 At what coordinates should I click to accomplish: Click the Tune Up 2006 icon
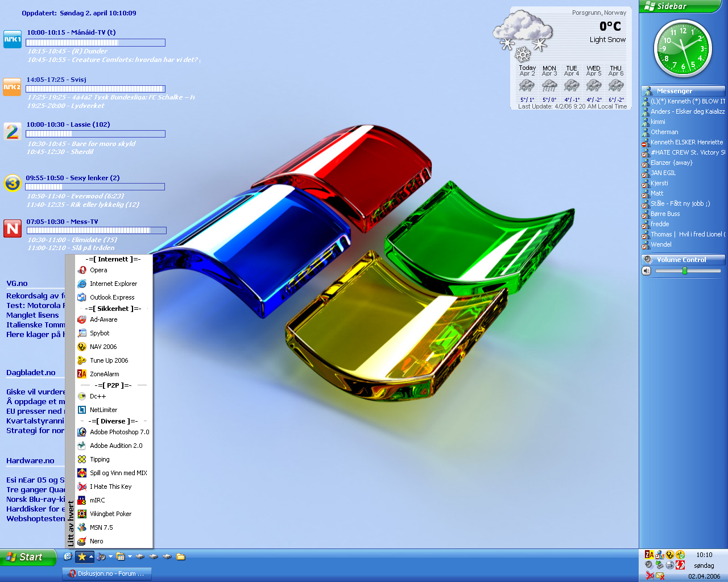tap(82, 360)
